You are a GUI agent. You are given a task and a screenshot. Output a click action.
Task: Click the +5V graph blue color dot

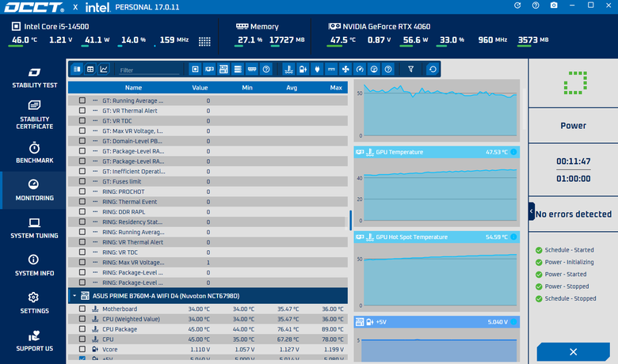(x=513, y=322)
